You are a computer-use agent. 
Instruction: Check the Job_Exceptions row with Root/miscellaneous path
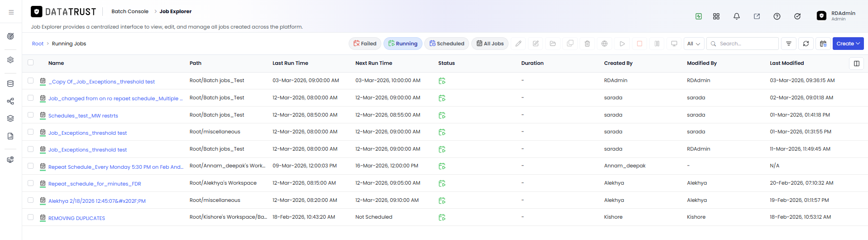pyautogui.click(x=31, y=132)
